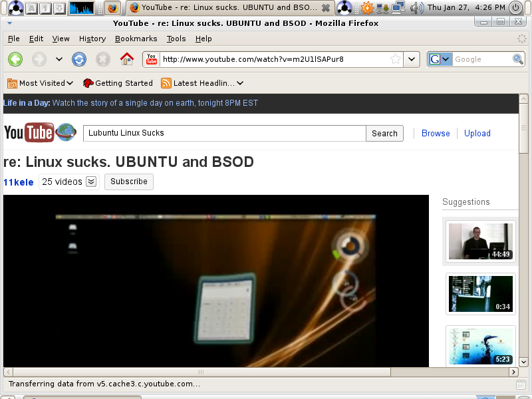Click the blue system monitor graph applet
This screenshot has height=399, width=532.
pos(81,8)
